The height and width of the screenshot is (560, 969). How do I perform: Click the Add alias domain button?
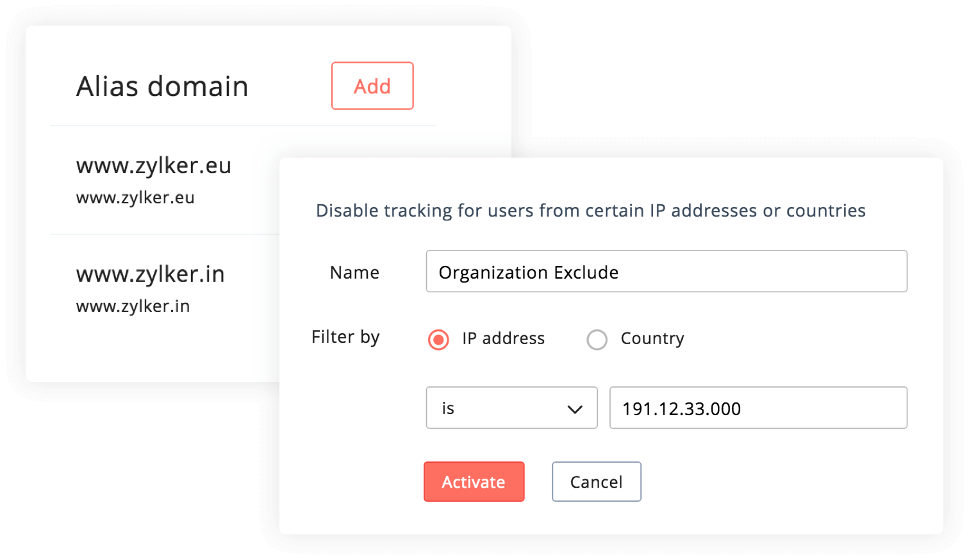pyautogui.click(x=372, y=86)
